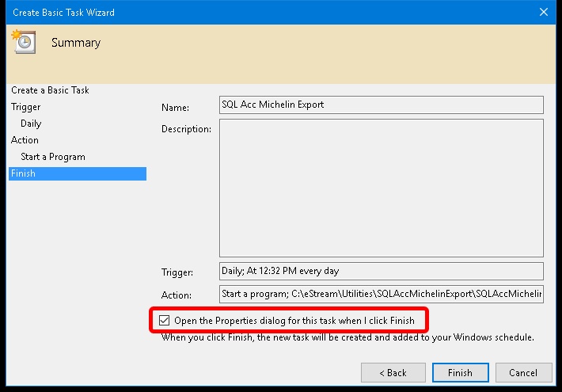The height and width of the screenshot is (392, 562).
Task: Uncheck the Open the Properties dialog checkbox
Action: [165, 321]
